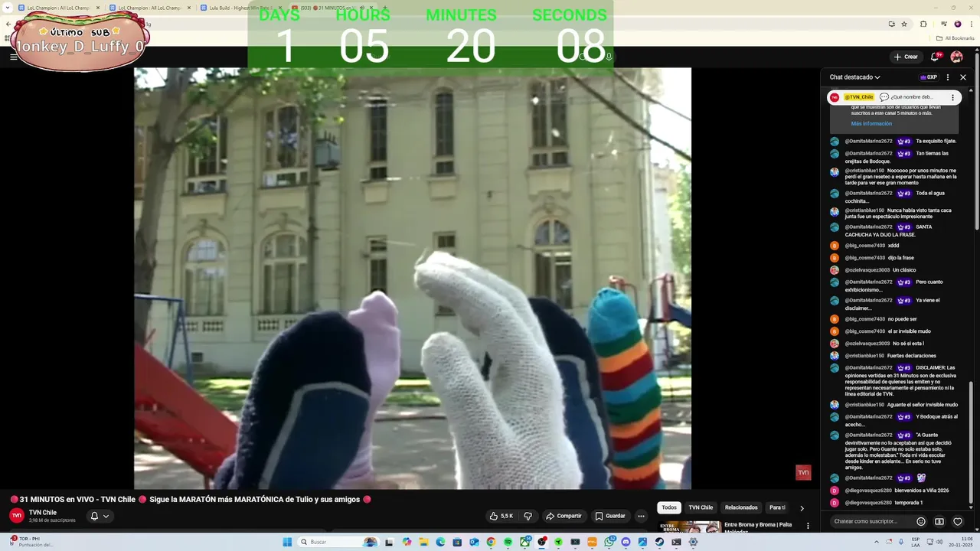Click the chat text 'Un clásico'

pos(904,270)
